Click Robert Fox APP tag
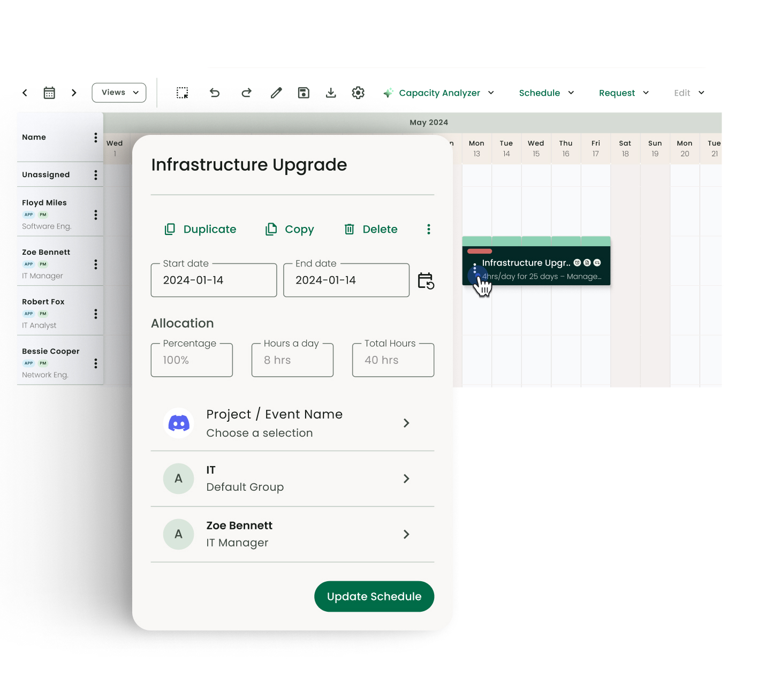 tap(29, 314)
